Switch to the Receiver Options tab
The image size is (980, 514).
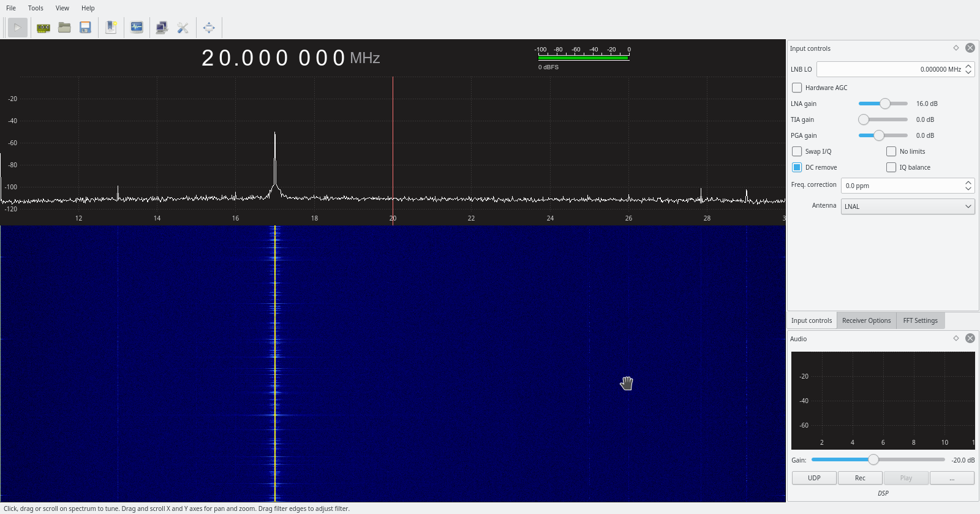click(866, 320)
